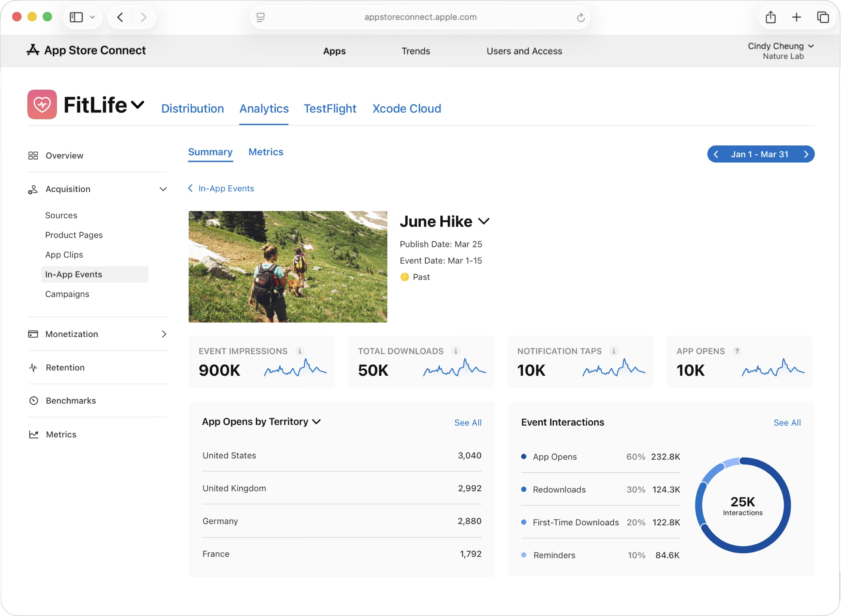
Task: Click the FitLife app icon
Action: click(x=42, y=105)
